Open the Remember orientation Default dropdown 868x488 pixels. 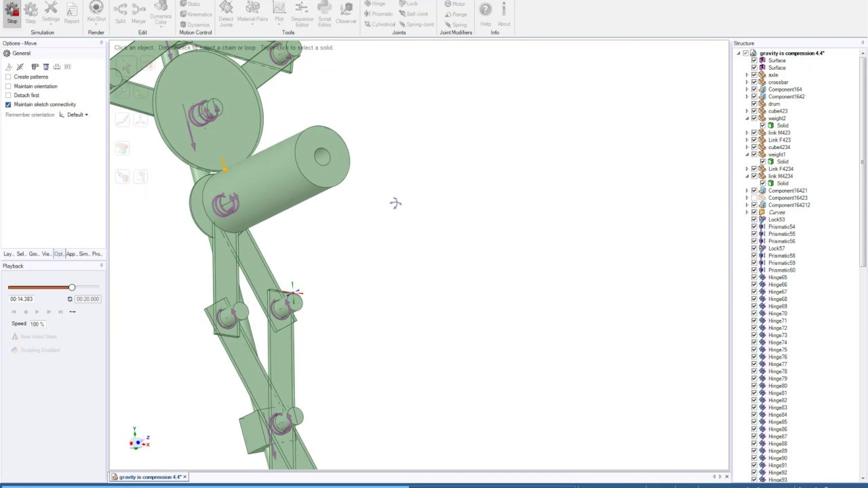point(77,115)
